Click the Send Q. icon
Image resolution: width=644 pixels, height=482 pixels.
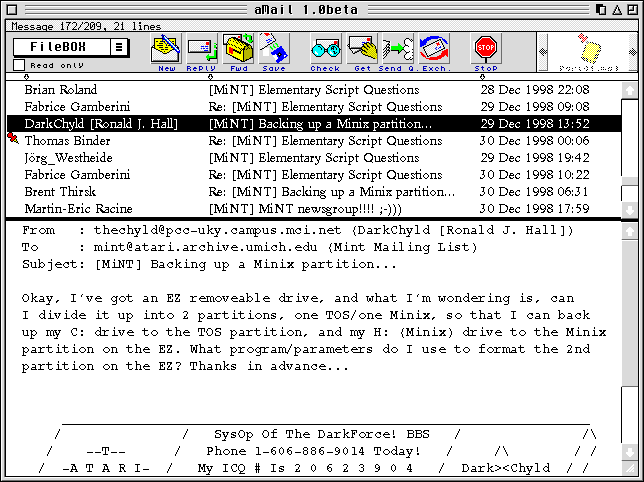(397, 51)
